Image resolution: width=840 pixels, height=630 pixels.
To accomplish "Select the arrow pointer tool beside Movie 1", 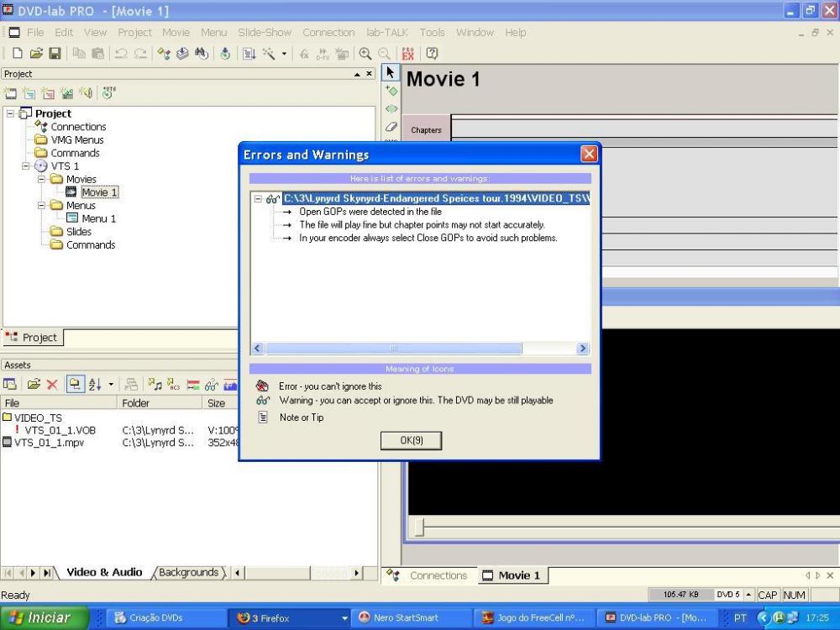I will click(x=390, y=74).
